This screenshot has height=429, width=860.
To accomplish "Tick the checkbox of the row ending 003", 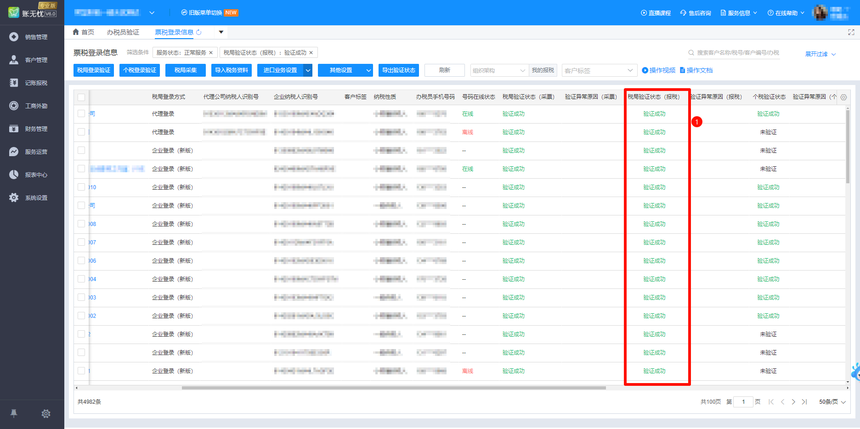I will (x=81, y=297).
